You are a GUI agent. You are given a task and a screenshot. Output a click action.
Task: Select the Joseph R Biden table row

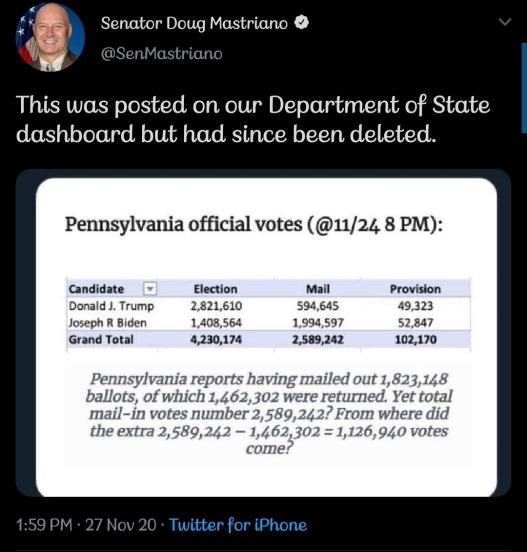(x=268, y=322)
